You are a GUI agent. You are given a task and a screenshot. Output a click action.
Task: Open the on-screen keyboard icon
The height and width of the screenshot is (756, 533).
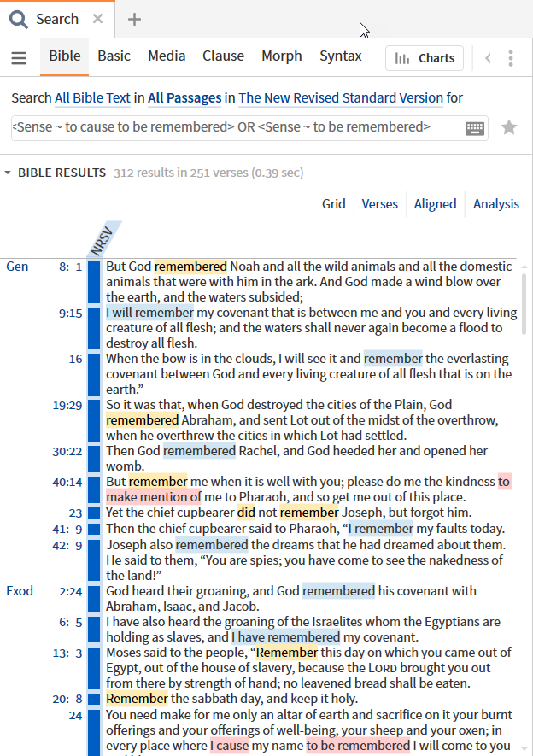pyautogui.click(x=475, y=128)
